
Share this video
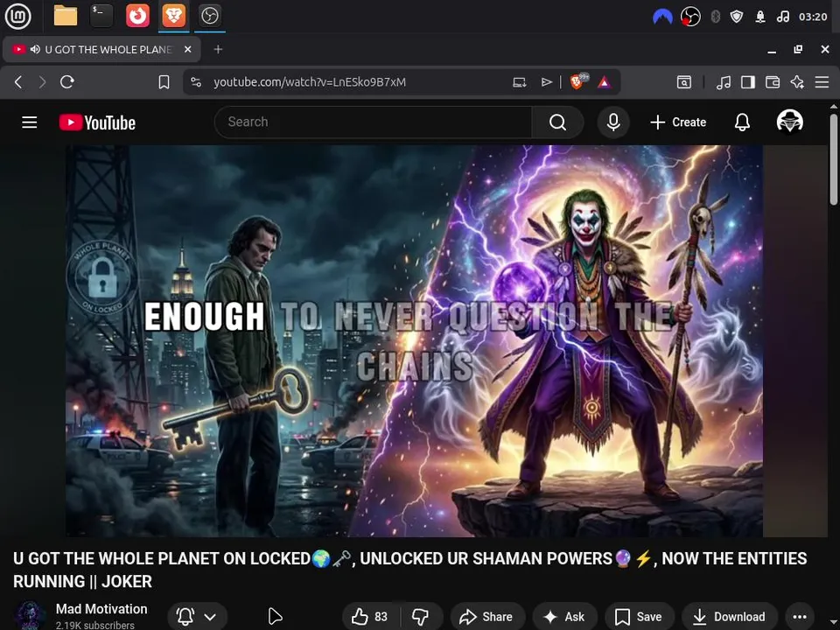(486, 617)
